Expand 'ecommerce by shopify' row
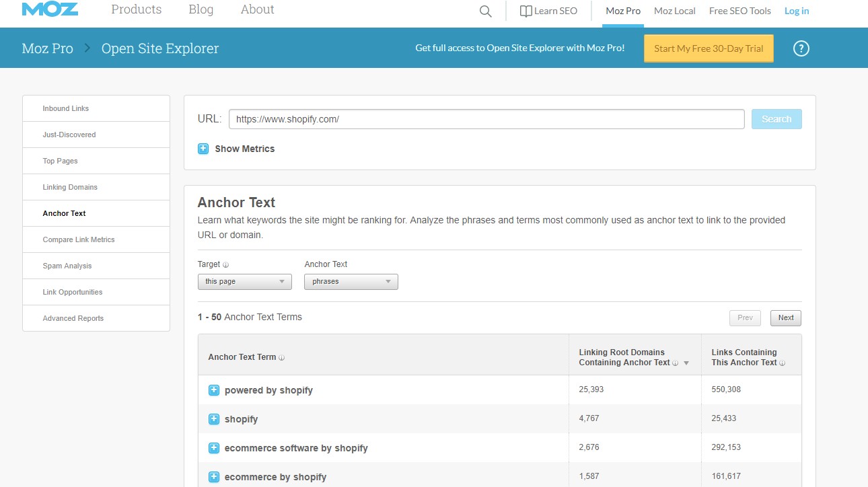This screenshot has height=487, width=868. [214, 477]
